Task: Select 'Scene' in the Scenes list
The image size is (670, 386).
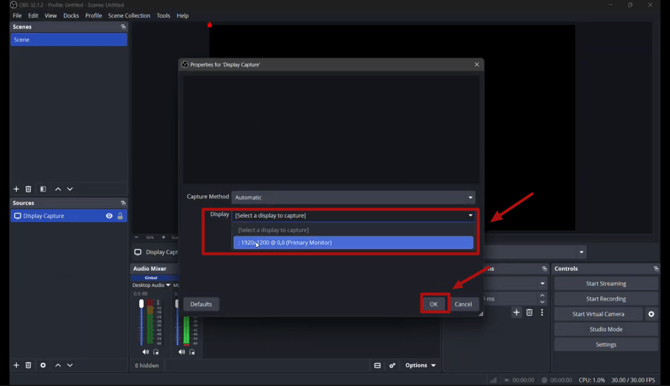Action: 69,39
